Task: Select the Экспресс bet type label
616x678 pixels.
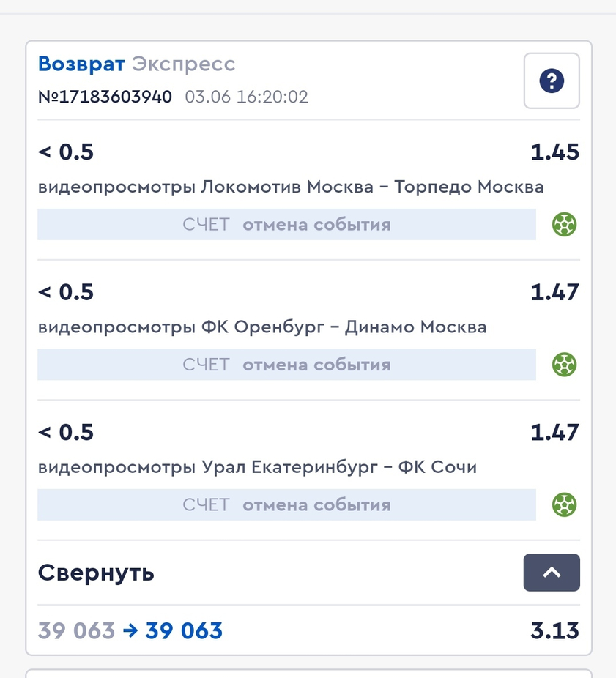Action: click(x=184, y=64)
